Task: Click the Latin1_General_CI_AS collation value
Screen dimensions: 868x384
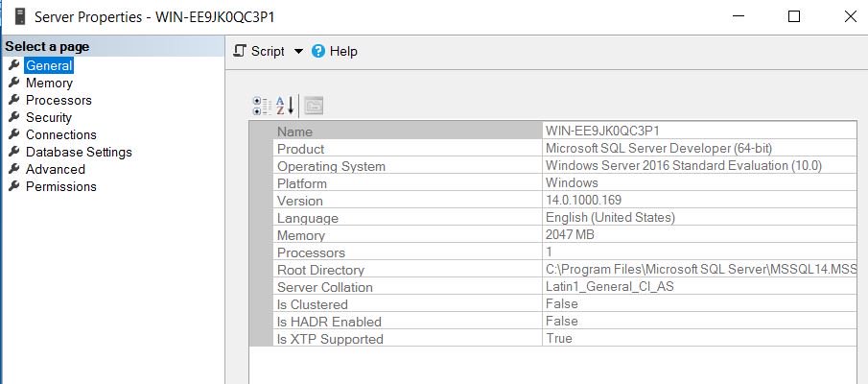Action: coord(609,286)
